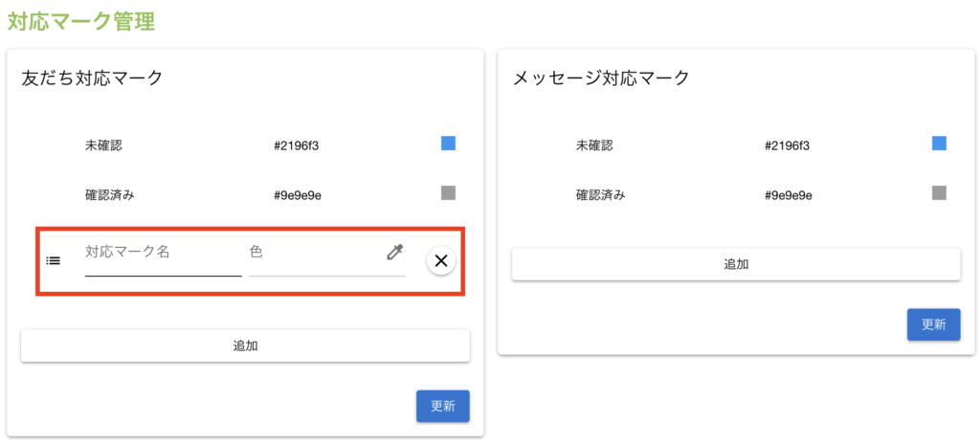
Task: Click the blue swatch for 未確認 under 友だち対応マーク
Action: point(448,144)
